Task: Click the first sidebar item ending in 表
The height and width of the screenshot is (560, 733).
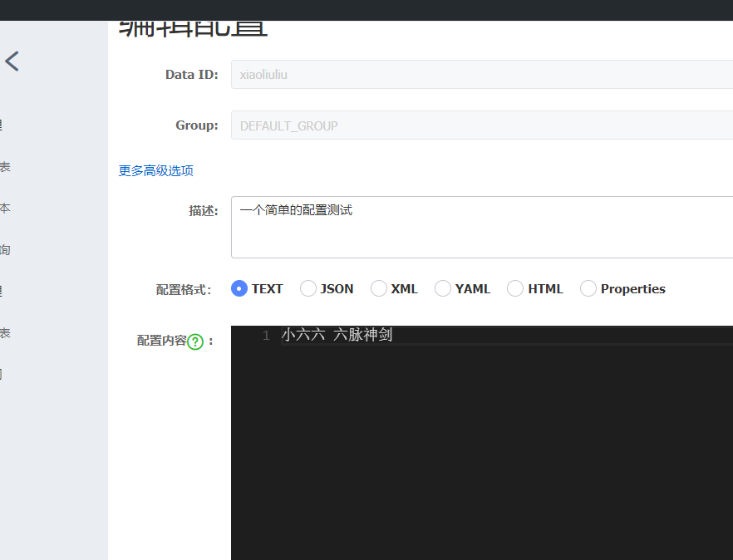Action: [4, 167]
